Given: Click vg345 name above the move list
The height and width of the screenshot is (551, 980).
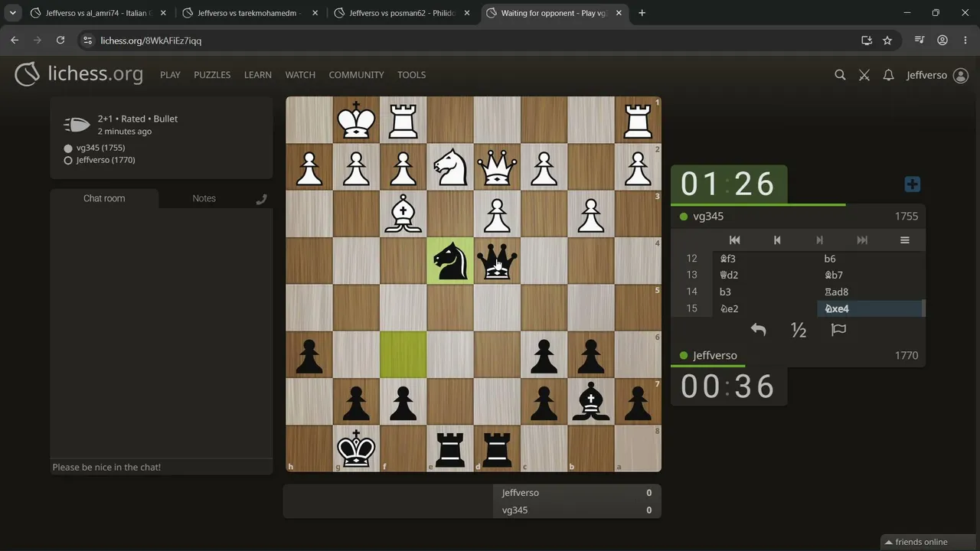Looking at the screenshot, I should pyautogui.click(x=708, y=217).
